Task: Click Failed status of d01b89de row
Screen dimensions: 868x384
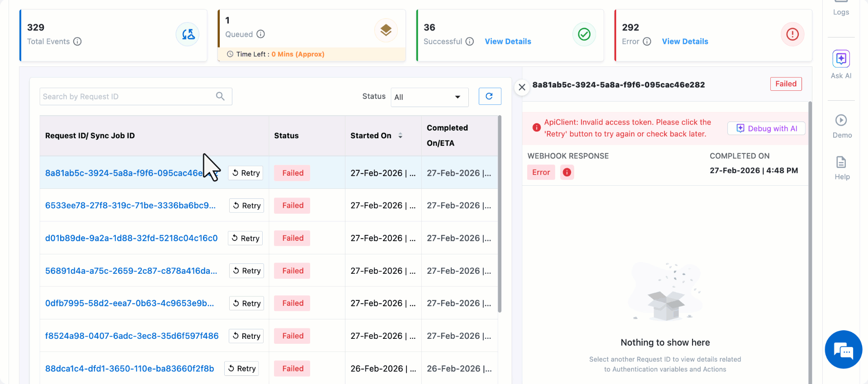Action: point(292,238)
